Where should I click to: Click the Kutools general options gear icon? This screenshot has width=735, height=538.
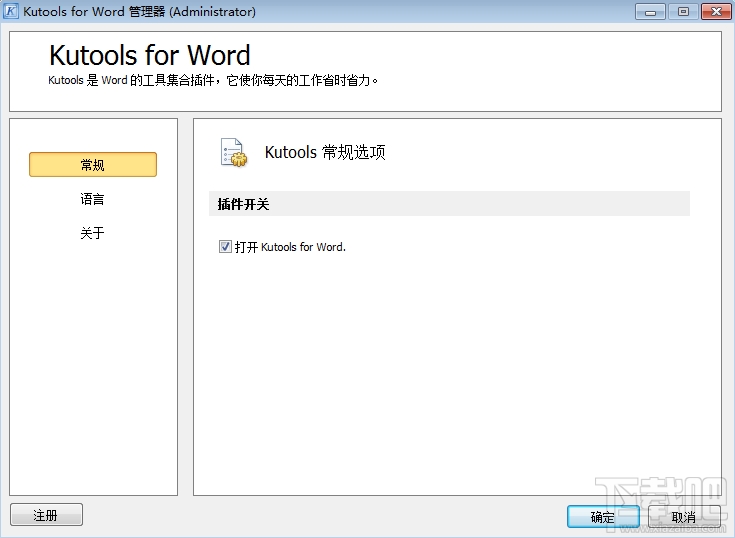(233, 153)
